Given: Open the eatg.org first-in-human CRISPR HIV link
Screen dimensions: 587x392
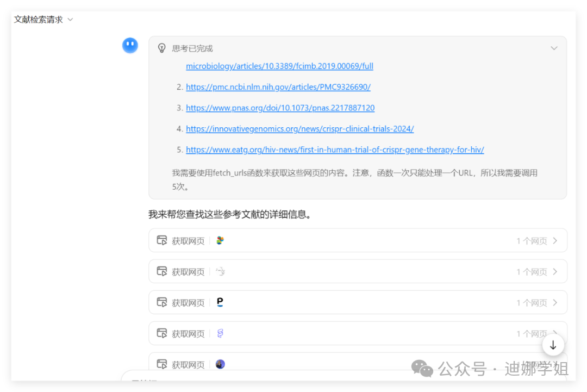Looking at the screenshot, I should (x=335, y=150).
